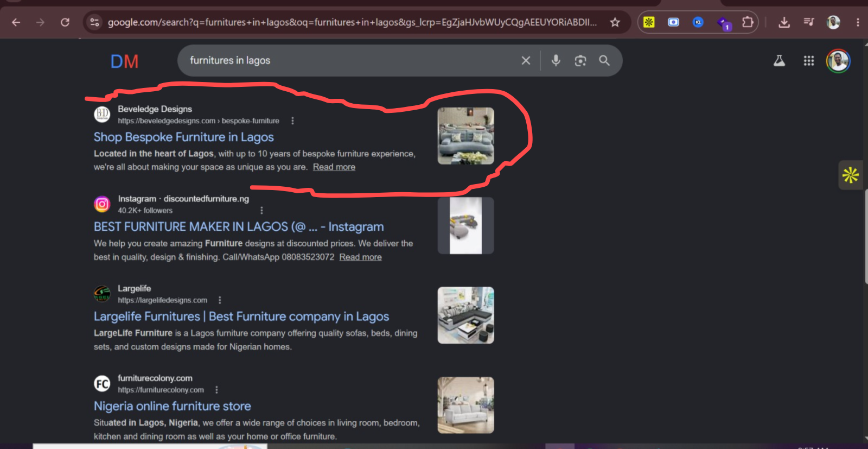
Task: View site information icon in address bar
Action: pyautogui.click(x=94, y=22)
